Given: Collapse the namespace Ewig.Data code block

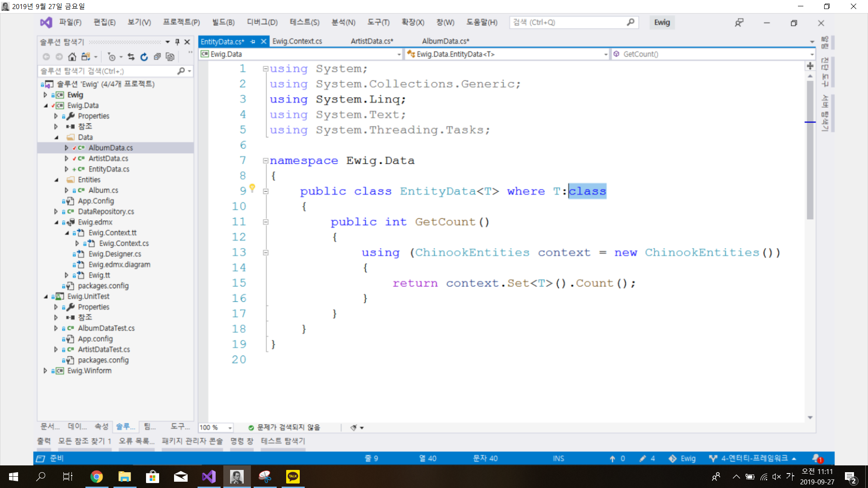Looking at the screenshot, I should coord(265,160).
